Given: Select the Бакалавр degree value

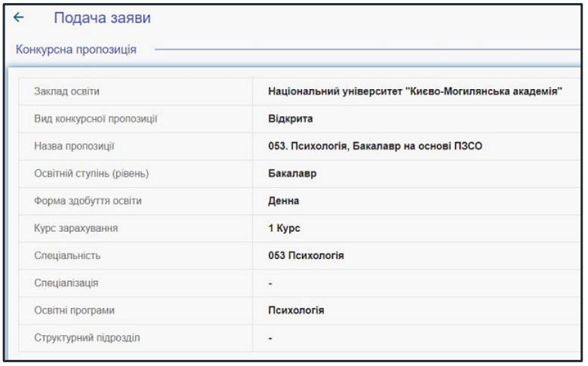Looking at the screenshot, I should tap(292, 174).
